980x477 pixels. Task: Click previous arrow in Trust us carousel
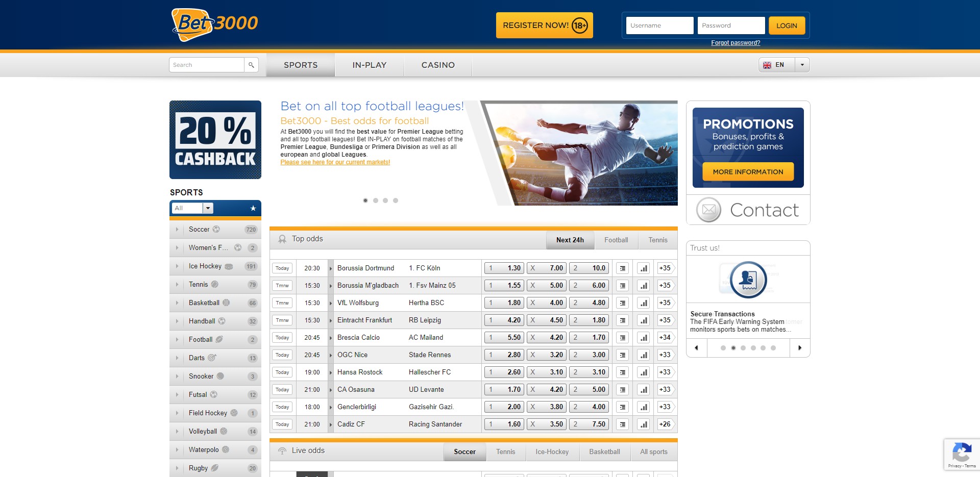click(696, 348)
